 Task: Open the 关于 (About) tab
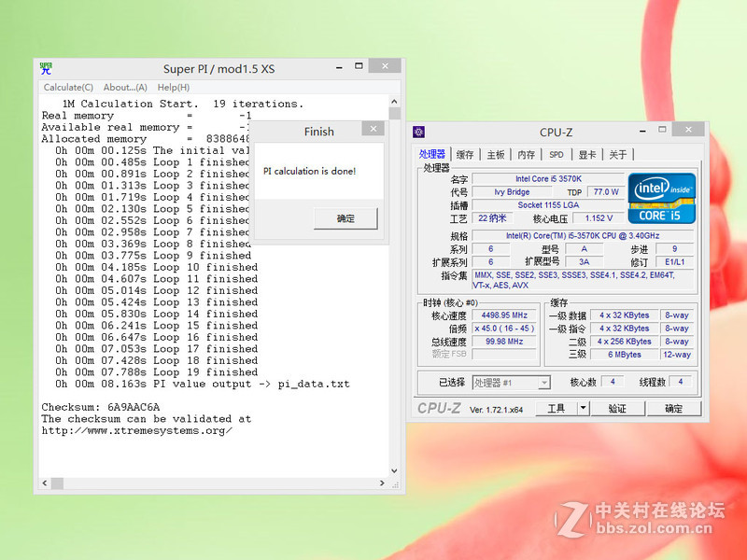click(x=620, y=154)
